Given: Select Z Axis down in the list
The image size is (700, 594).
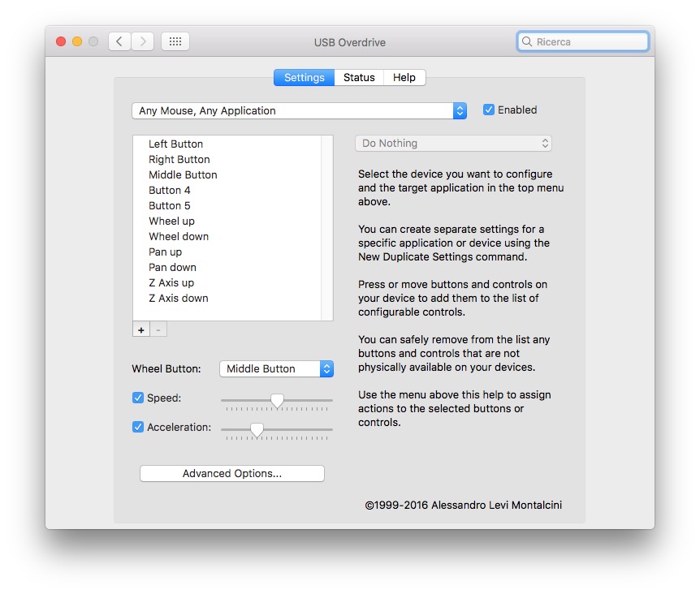Looking at the screenshot, I should tap(227, 299).
